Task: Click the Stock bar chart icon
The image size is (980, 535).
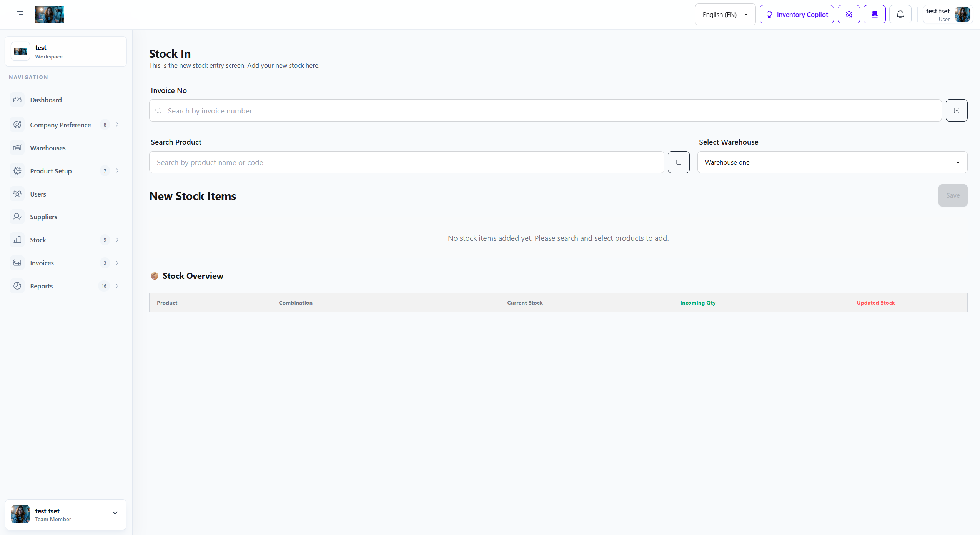Action: point(17,240)
